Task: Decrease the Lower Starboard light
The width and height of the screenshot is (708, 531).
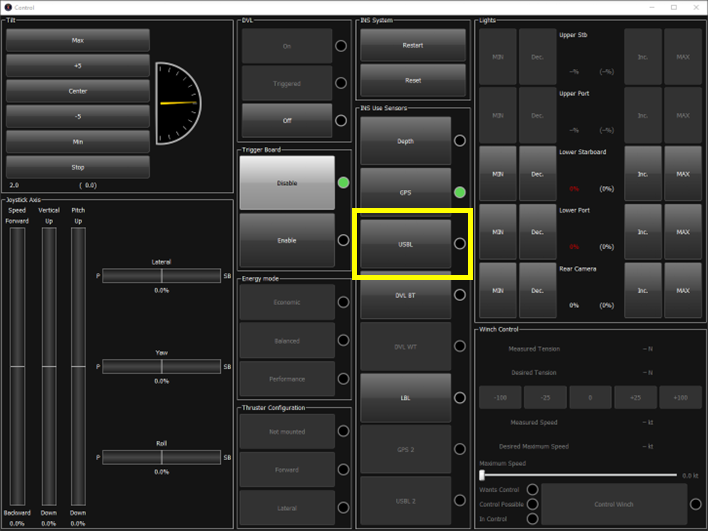Action: click(x=537, y=175)
